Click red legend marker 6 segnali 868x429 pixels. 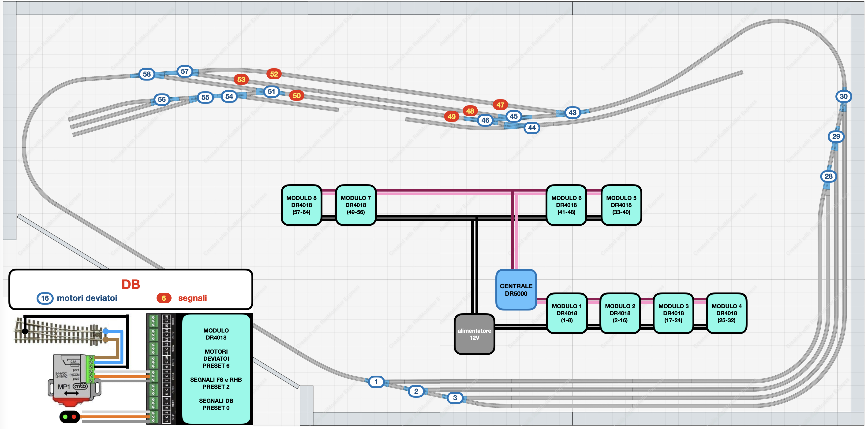tap(164, 298)
